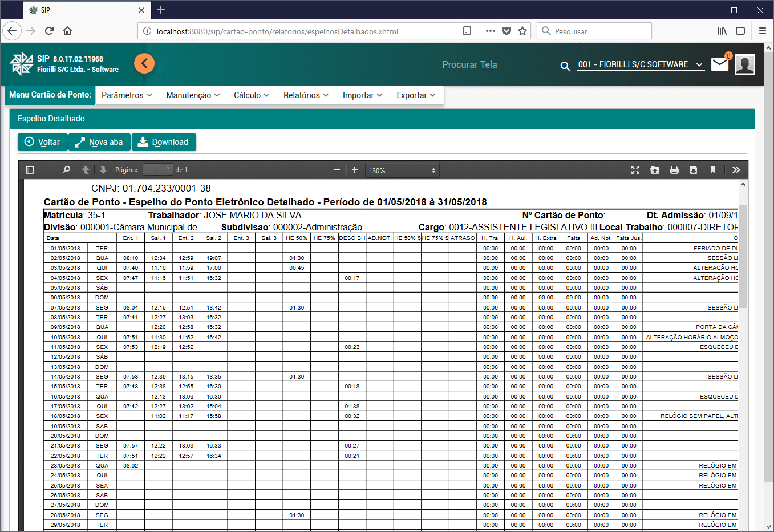Toggle the Firefox reader view icon
This screenshot has height=532, width=774.
point(467,31)
